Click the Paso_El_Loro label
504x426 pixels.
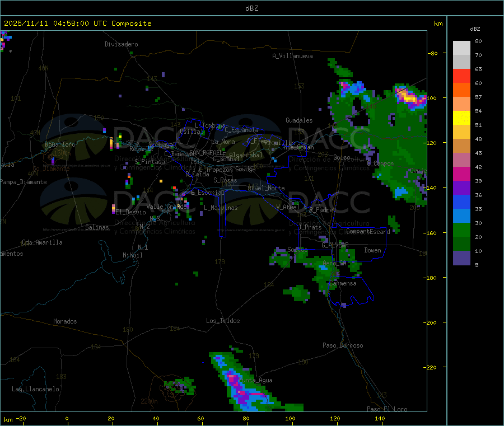(x=387, y=409)
